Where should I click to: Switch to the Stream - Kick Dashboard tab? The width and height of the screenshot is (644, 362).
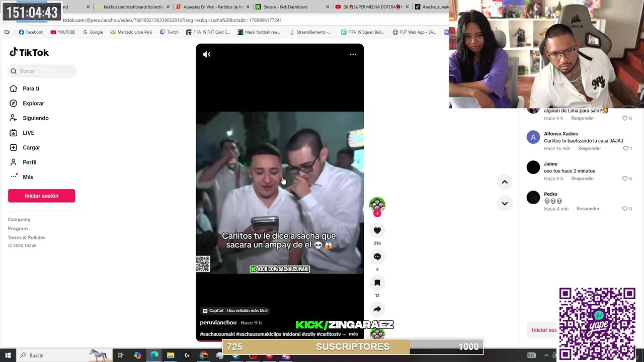pos(292,7)
